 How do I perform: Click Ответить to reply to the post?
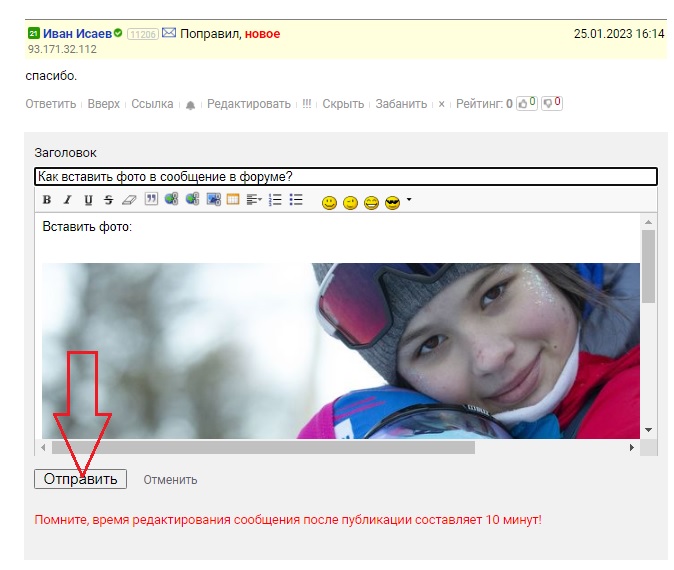pos(51,104)
